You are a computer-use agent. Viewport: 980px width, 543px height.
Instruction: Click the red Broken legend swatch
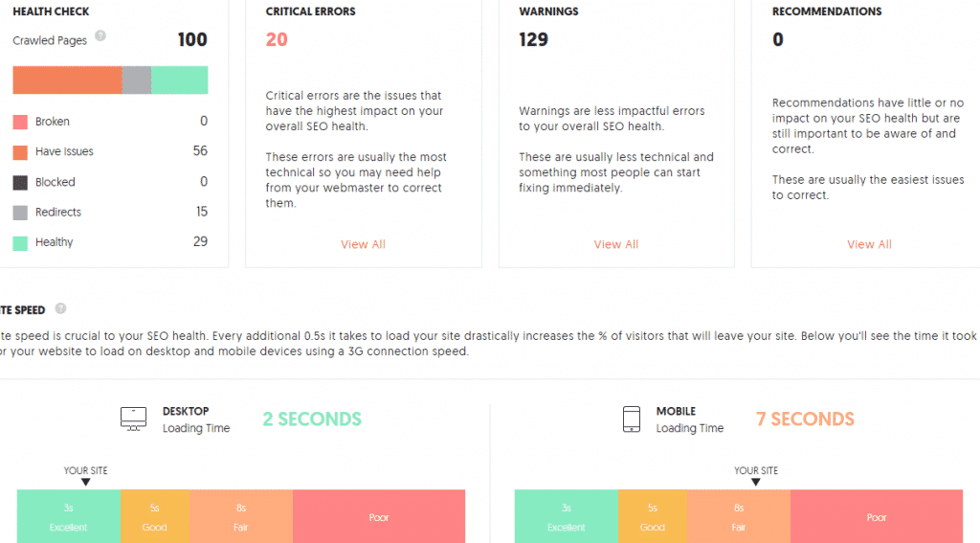20,122
